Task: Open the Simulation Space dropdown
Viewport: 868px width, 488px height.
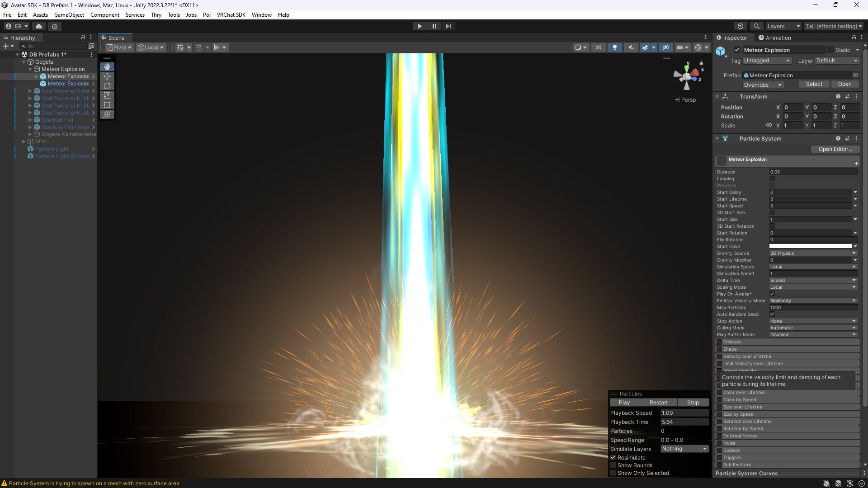Action: (x=813, y=267)
